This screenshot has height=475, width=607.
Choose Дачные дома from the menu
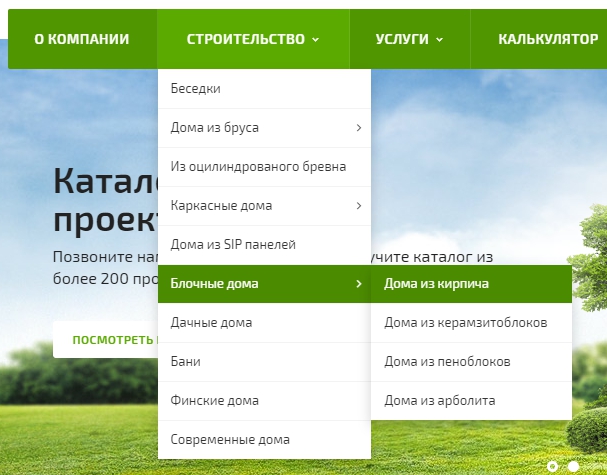pyautogui.click(x=264, y=322)
